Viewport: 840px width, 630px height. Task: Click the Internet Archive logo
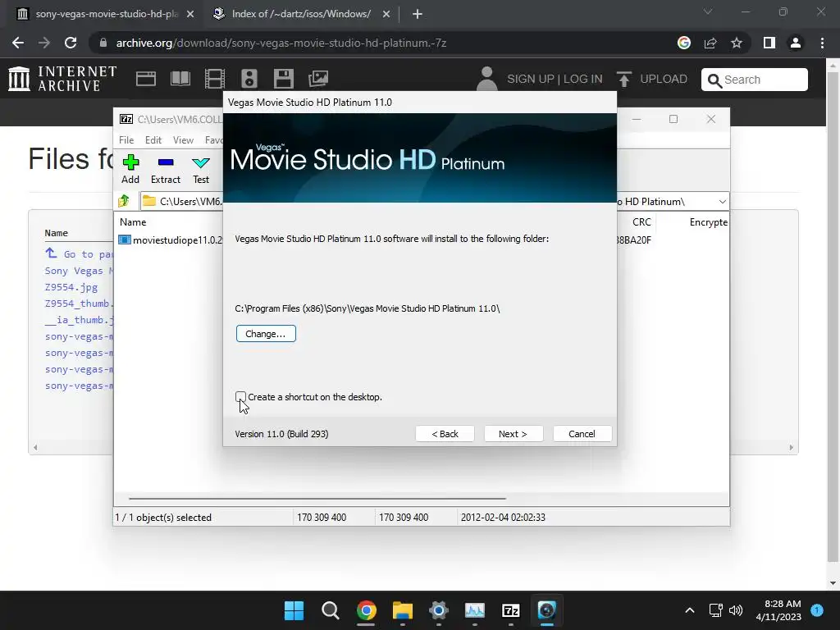point(62,78)
